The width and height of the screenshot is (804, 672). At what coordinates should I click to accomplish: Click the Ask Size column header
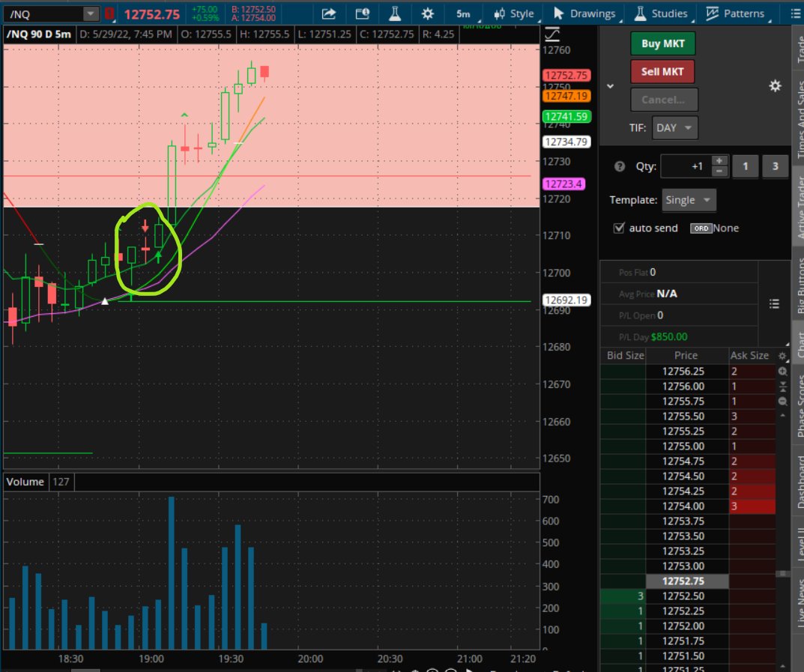749,356
